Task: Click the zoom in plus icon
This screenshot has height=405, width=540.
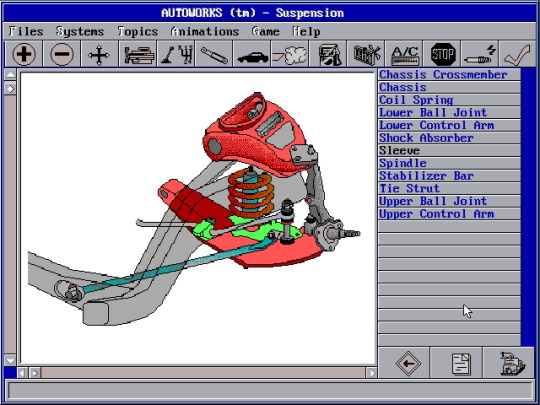Action: point(23,54)
